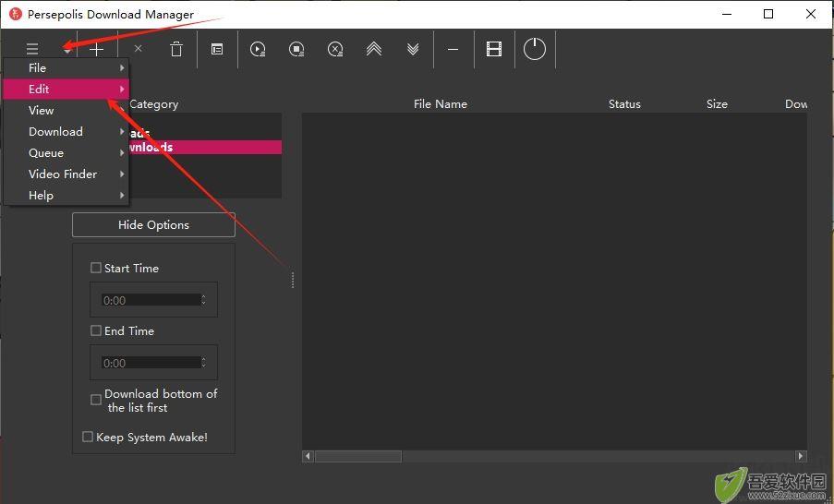Move selected item down with double-chevron icon
The image size is (834, 504).
point(413,49)
